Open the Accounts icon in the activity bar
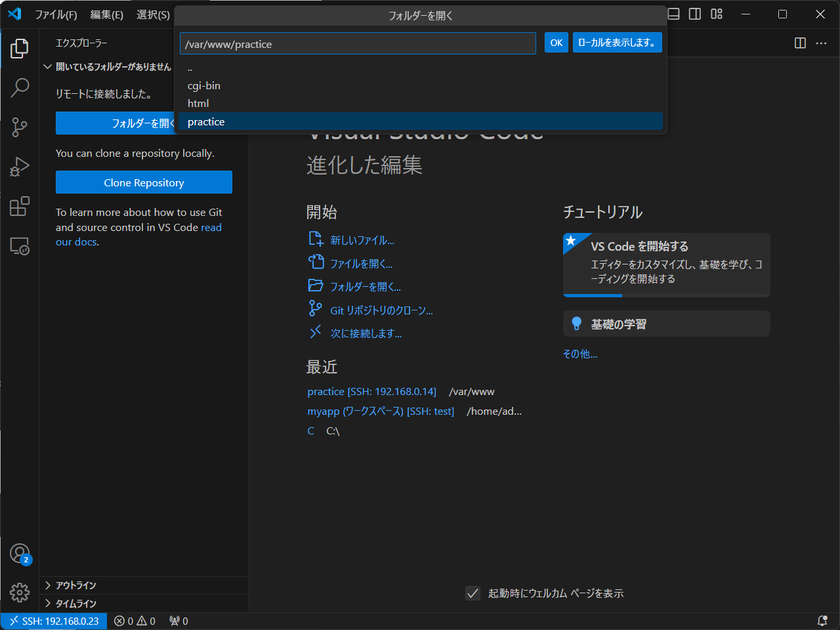The width and height of the screenshot is (840, 630). click(20, 553)
